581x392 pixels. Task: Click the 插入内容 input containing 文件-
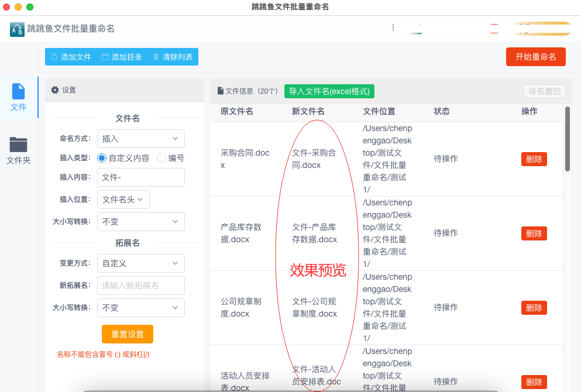(x=141, y=177)
